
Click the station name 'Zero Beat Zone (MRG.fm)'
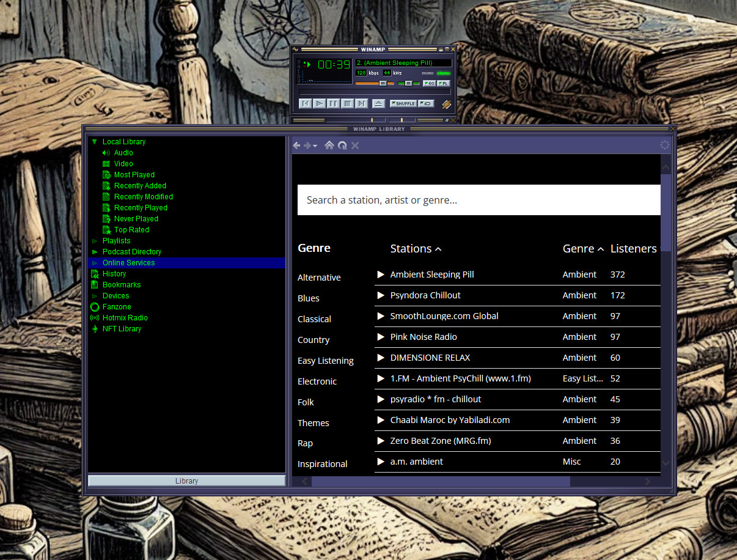[441, 441]
